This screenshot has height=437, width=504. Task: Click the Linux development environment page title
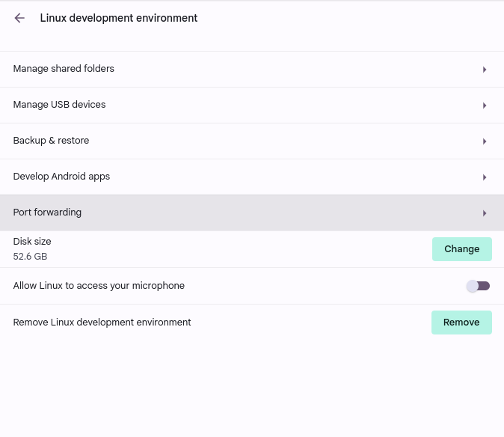click(119, 18)
